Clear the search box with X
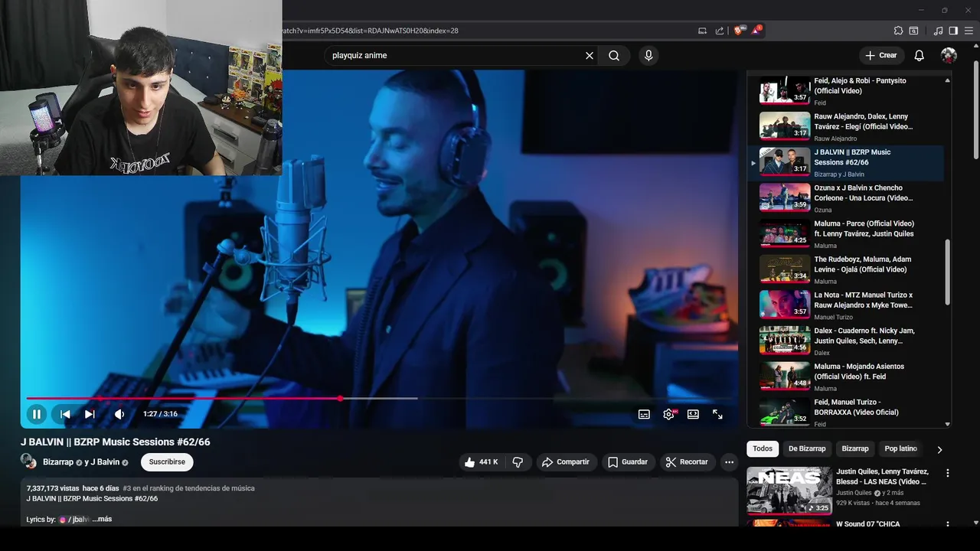 (590, 55)
